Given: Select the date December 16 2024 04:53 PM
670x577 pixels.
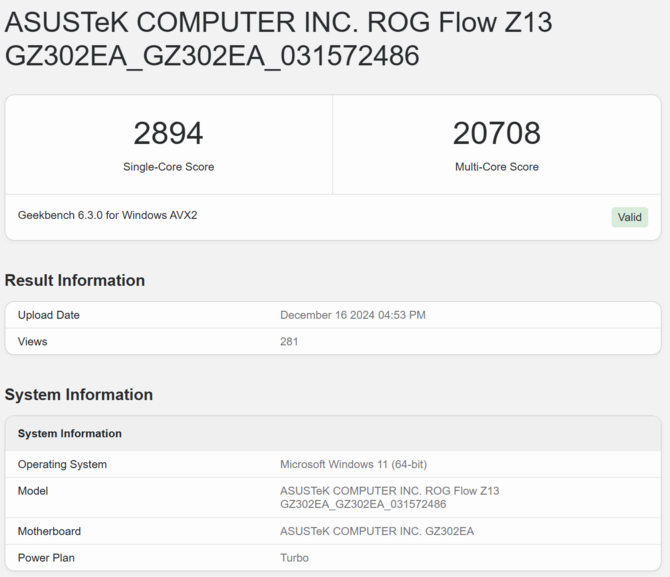Looking at the screenshot, I should coord(353,315).
